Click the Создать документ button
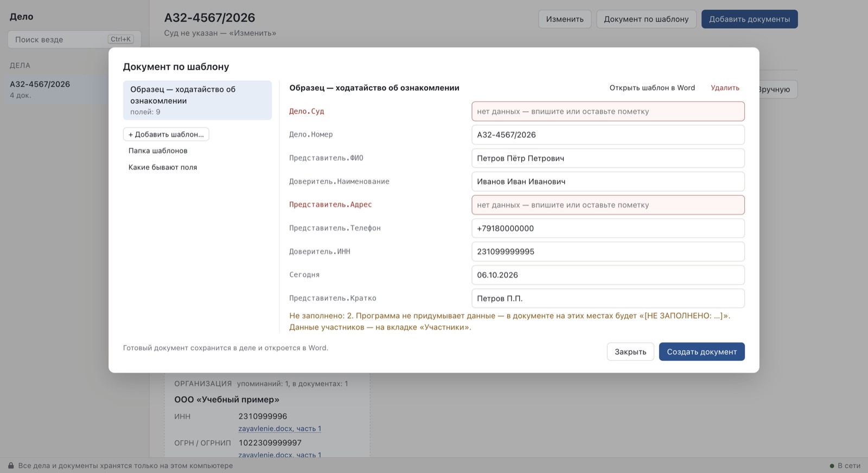This screenshot has height=473, width=868. (701, 351)
